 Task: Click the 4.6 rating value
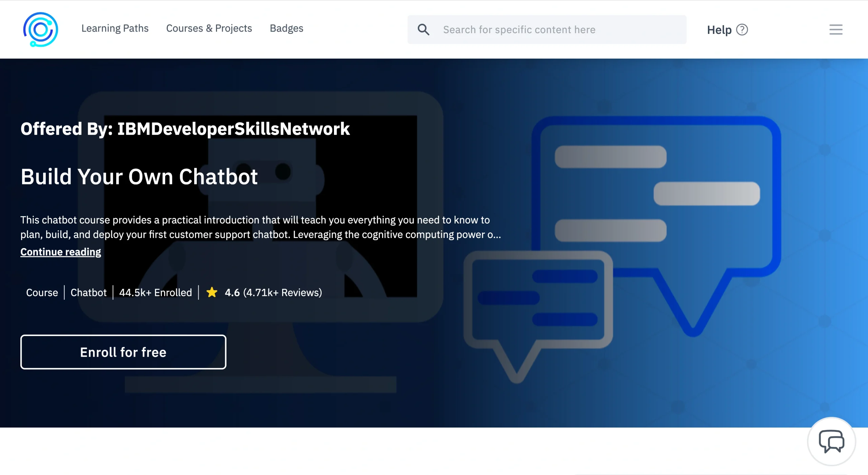232,292
